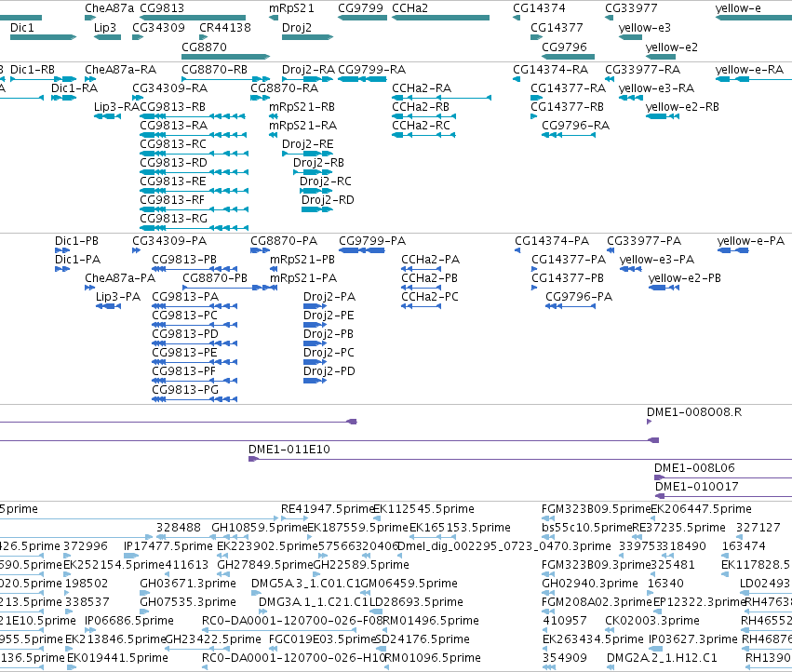The image size is (792, 672).
Task: Select protein Droj2-PE
Action: 329,316
